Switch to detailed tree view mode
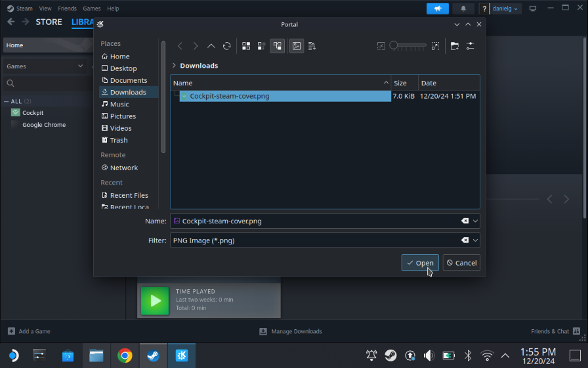Image resolution: width=588 pixels, height=368 pixels. pyautogui.click(x=278, y=46)
